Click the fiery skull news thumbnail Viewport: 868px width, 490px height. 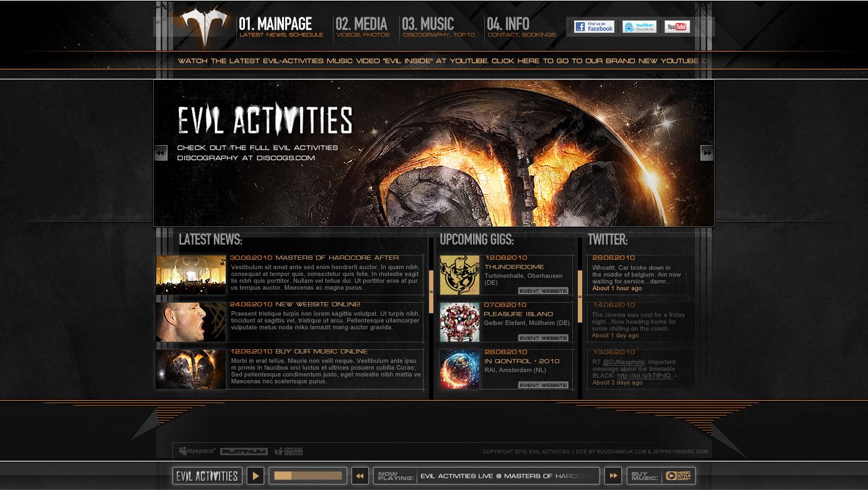coord(191,369)
